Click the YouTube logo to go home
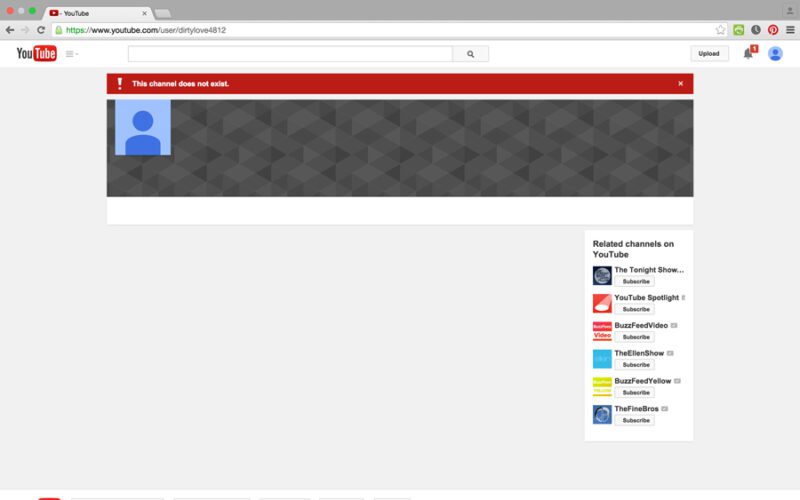This screenshot has width=800, height=500. point(36,53)
